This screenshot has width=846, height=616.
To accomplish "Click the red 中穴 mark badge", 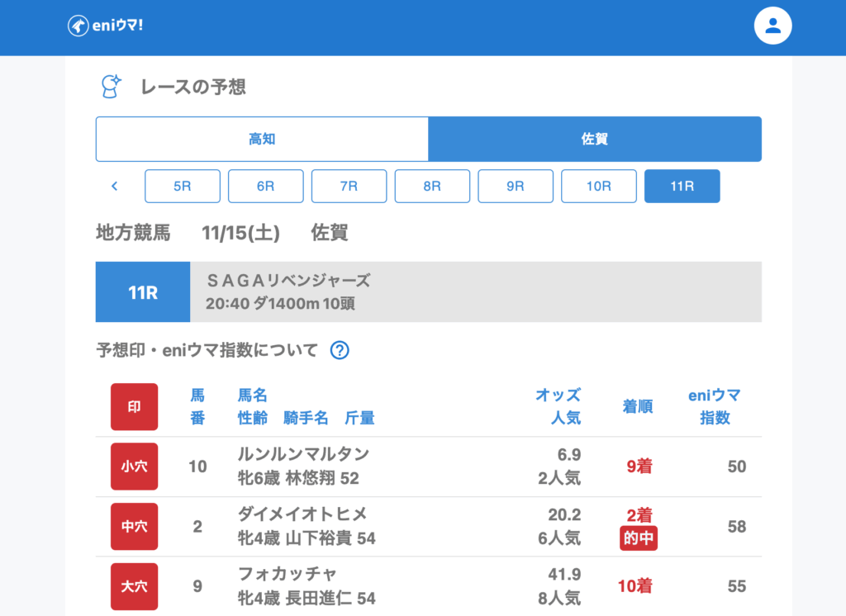I will [x=134, y=526].
